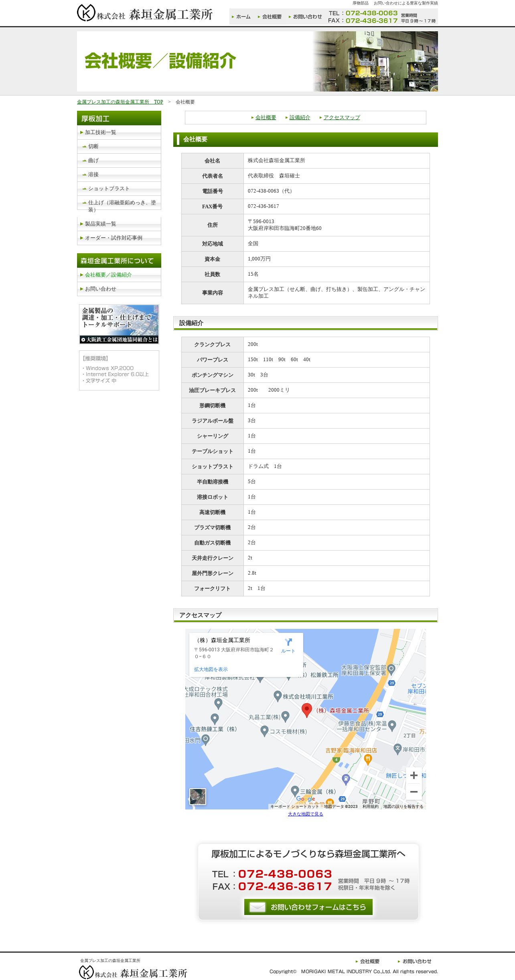Screen dimensions: 515x980
Task: Open 利用規約 link on the map
Action: click(x=371, y=807)
